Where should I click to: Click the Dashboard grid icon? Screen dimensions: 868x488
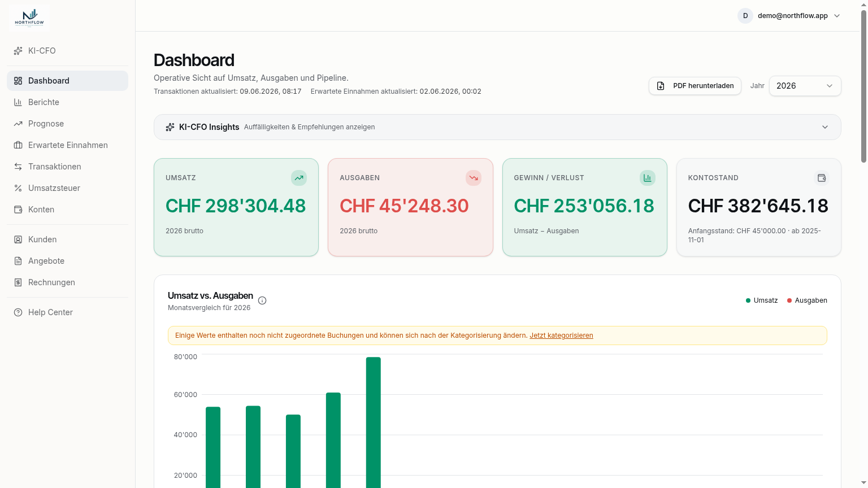pyautogui.click(x=18, y=81)
